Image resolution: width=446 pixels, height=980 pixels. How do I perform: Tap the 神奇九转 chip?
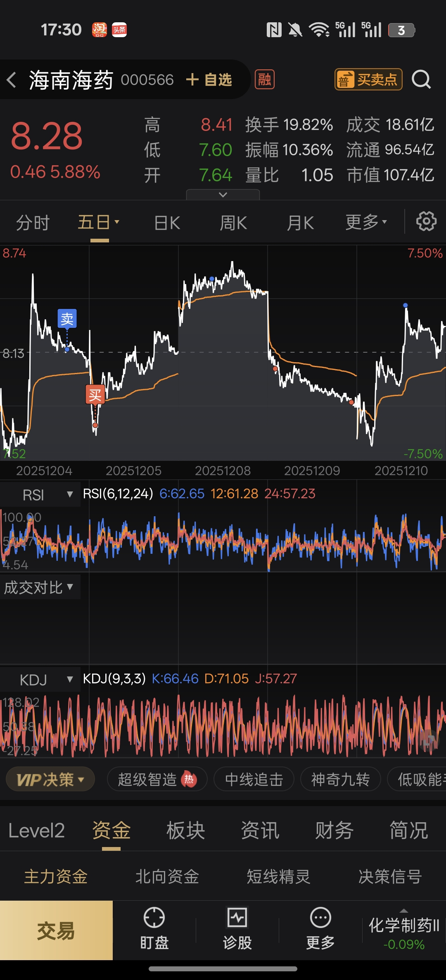coord(340,779)
